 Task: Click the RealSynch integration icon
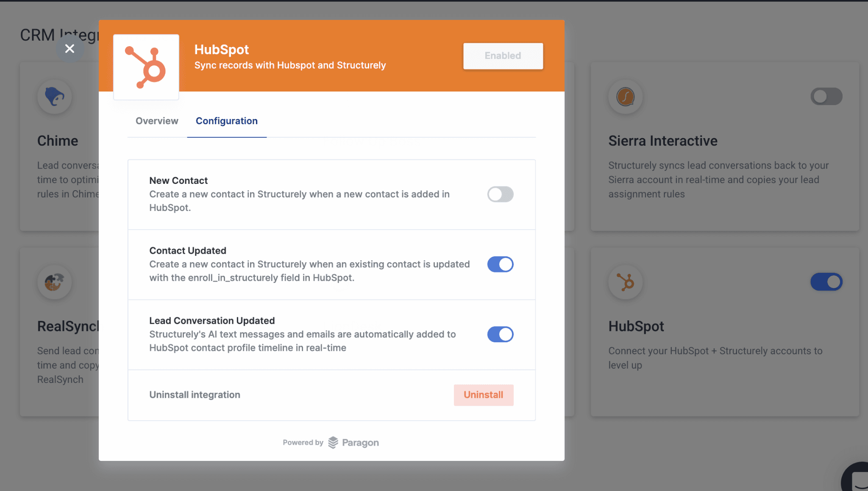click(x=54, y=282)
